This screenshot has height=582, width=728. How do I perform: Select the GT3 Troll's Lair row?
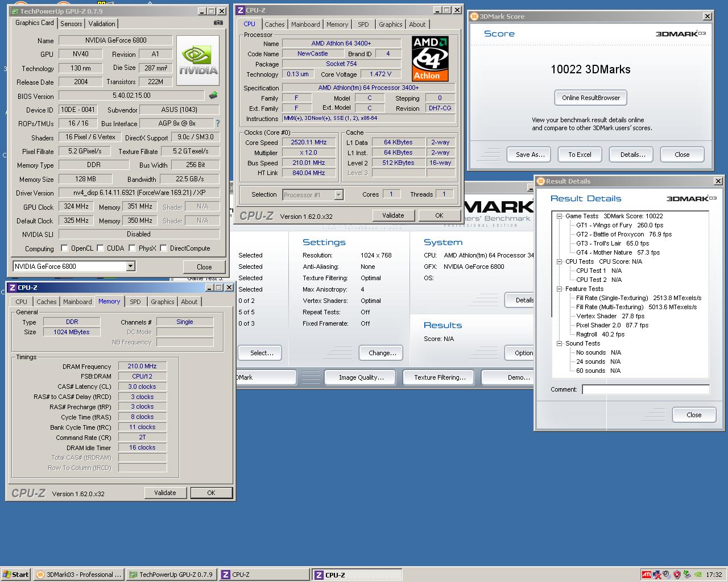[x=612, y=243]
